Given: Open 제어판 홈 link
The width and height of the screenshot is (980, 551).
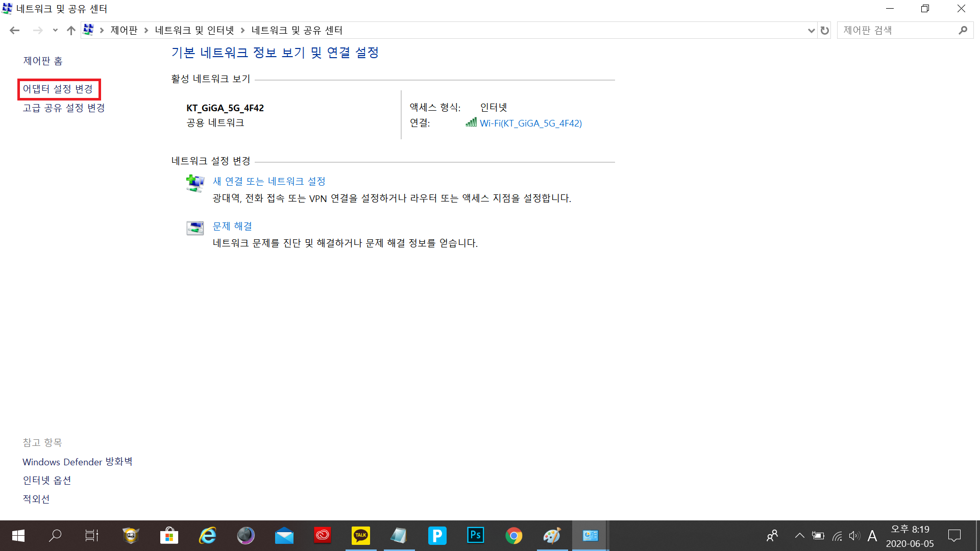Looking at the screenshot, I should pyautogui.click(x=43, y=61).
